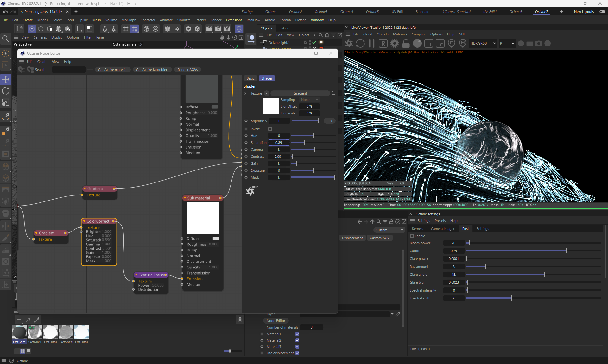Select the Rotate tool in left toolbar
Image resolution: width=608 pixels, height=364 pixels.
pyautogui.click(x=6, y=91)
